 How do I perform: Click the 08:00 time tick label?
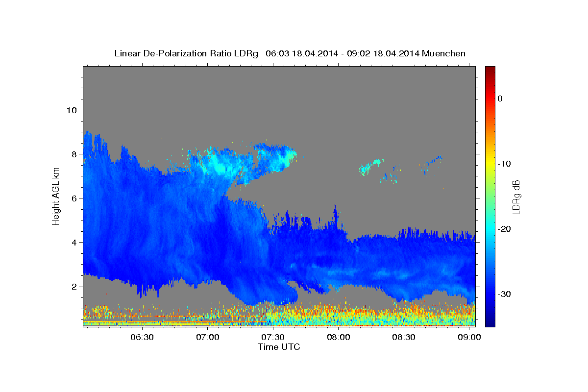tap(339, 338)
